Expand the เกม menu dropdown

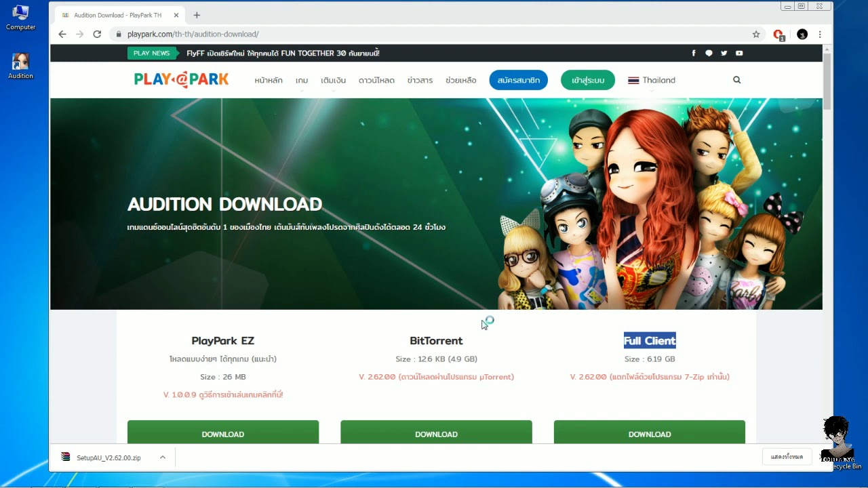302,81
